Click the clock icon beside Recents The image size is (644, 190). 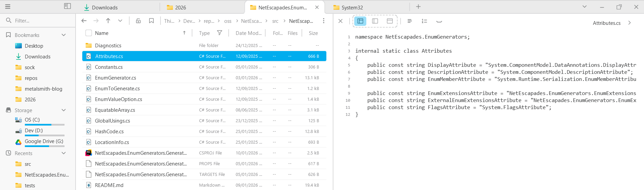pyautogui.click(x=9, y=153)
